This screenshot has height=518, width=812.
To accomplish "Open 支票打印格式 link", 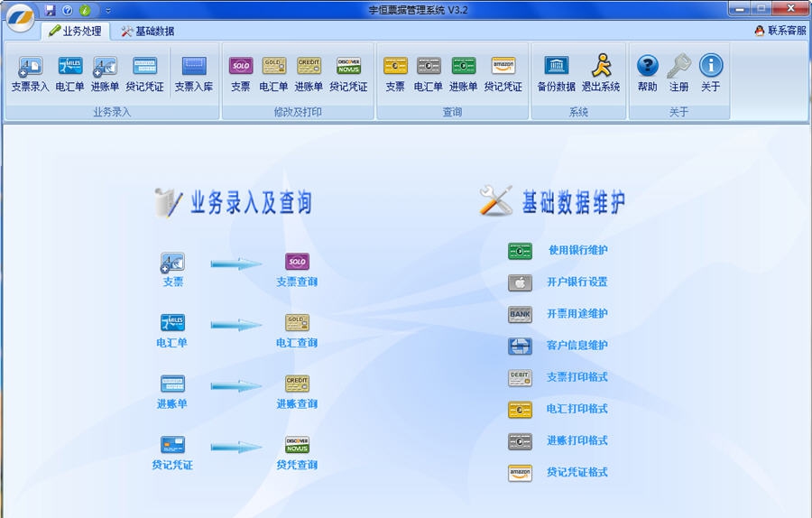I will tap(577, 377).
